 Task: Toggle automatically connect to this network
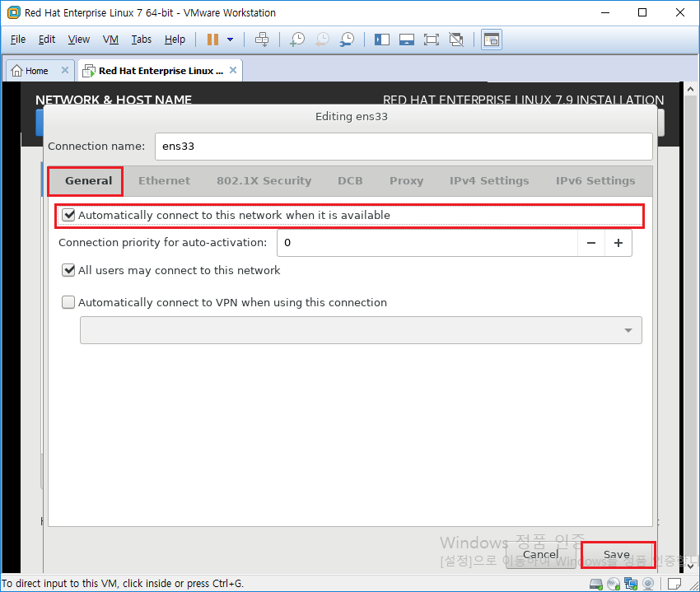68,215
